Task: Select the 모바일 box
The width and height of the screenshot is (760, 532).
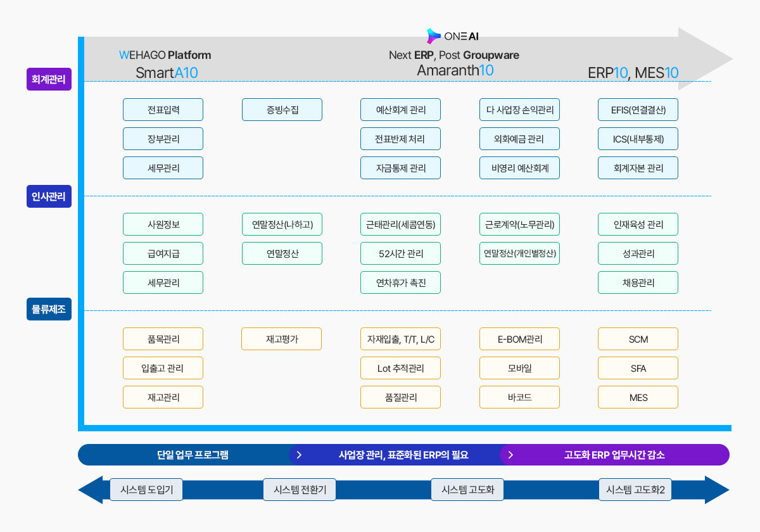Action: click(519, 368)
